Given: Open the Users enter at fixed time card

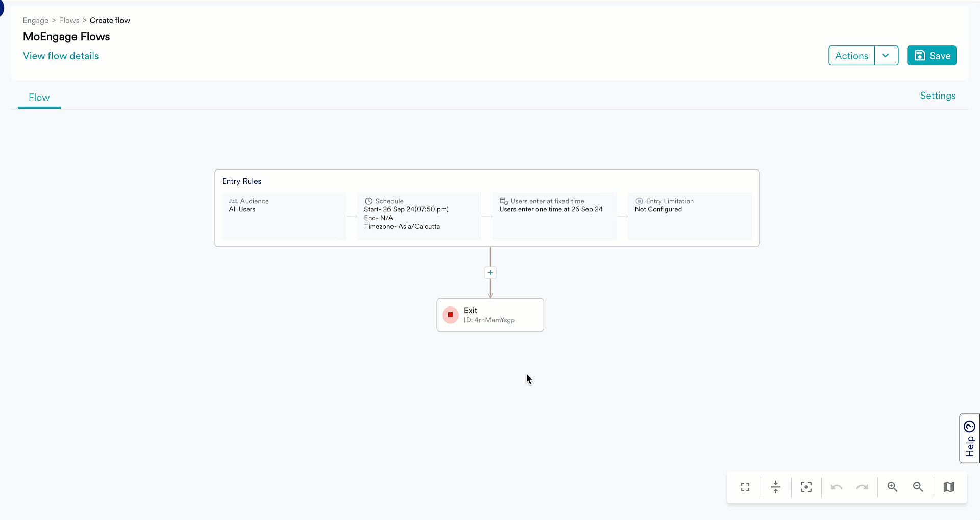Looking at the screenshot, I should click(554, 216).
